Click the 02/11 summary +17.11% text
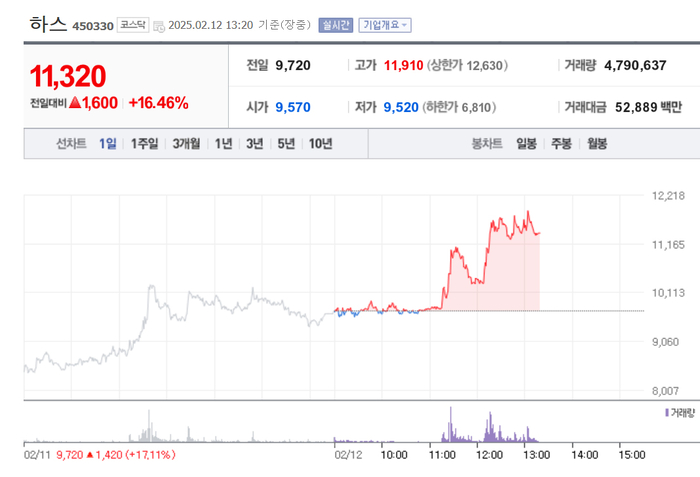Screen dimensions: 700x477 click(150, 455)
